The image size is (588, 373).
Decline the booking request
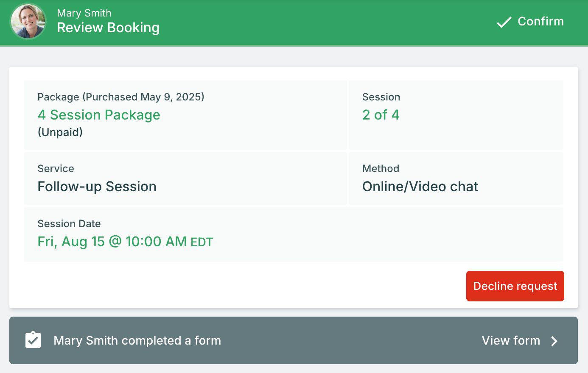(x=515, y=286)
